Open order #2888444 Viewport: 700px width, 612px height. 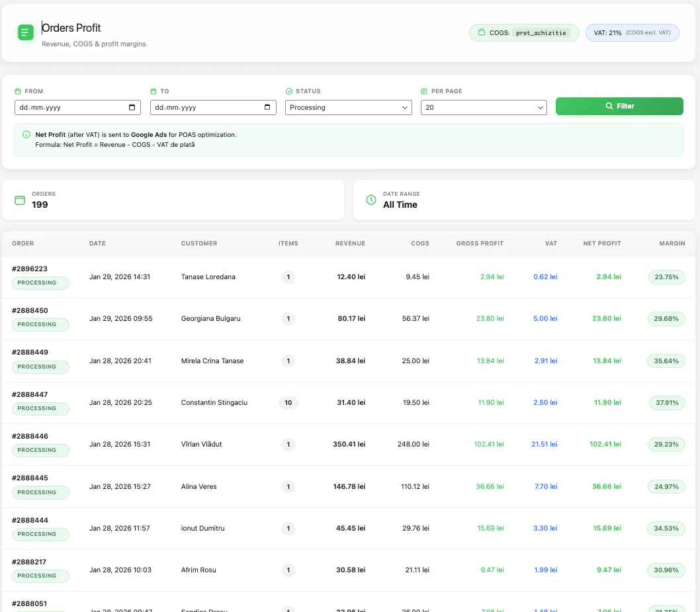coord(30,520)
